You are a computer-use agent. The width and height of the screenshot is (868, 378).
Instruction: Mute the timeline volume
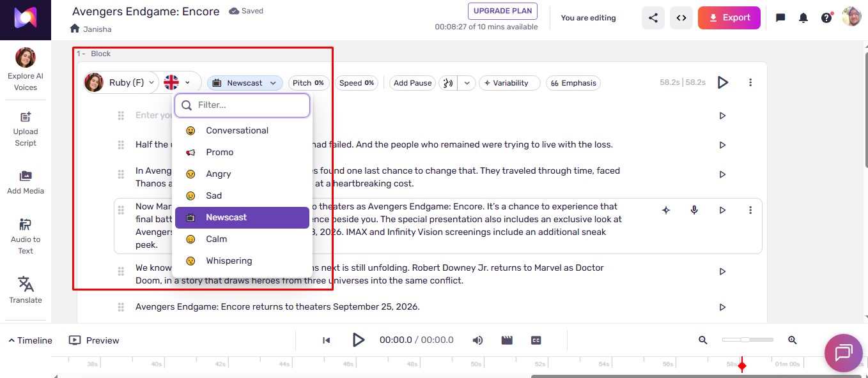coord(477,340)
